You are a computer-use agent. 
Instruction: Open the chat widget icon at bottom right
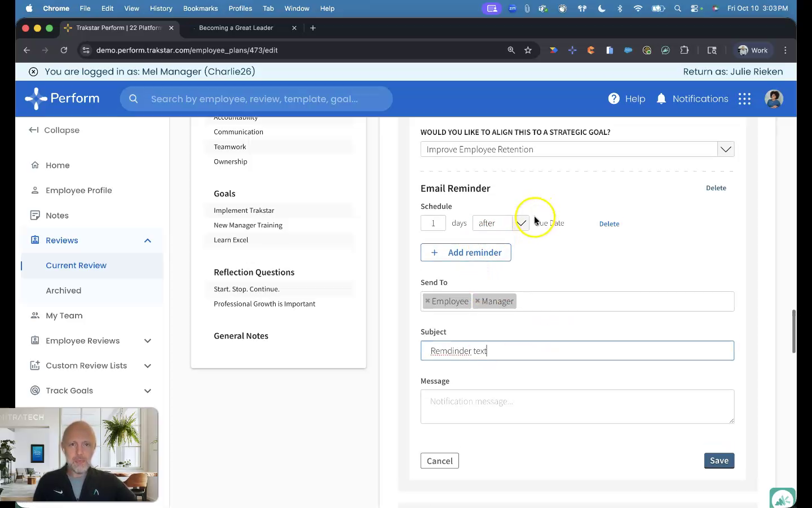point(783,499)
